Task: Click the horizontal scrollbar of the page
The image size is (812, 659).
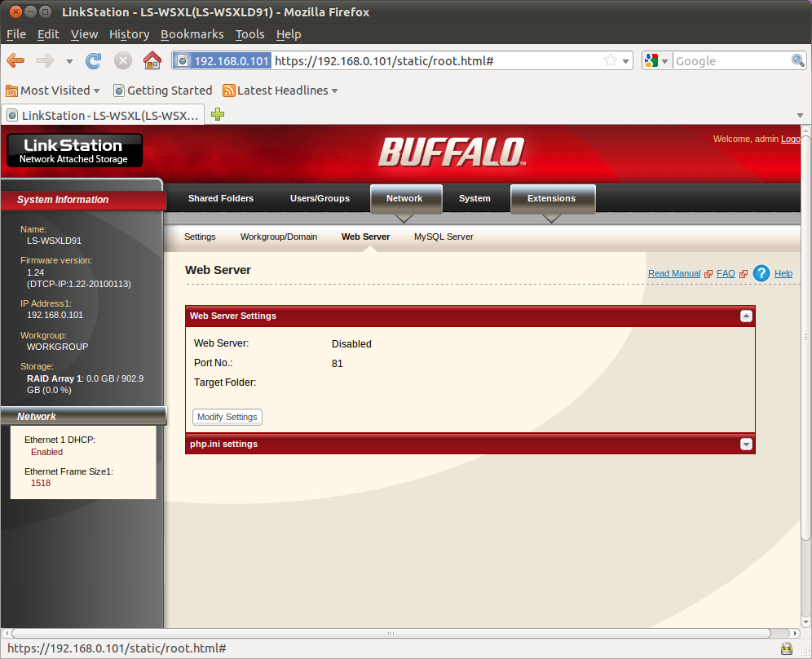Action: (x=391, y=633)
